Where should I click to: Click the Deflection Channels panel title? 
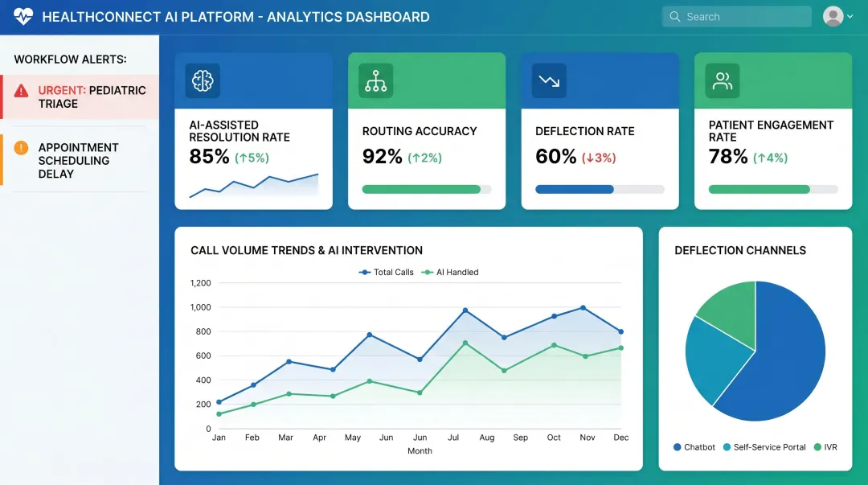point(740,250)
